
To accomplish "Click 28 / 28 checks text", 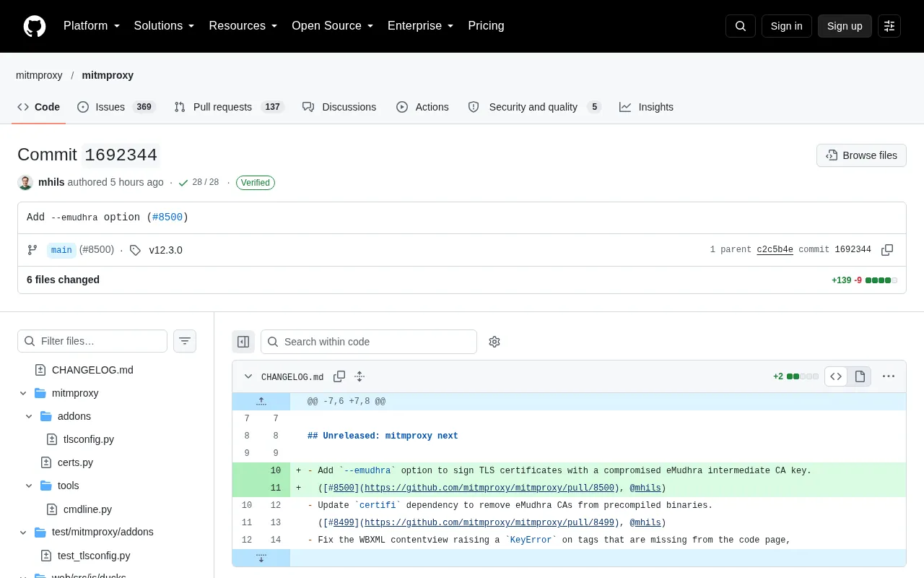I will pyautogui.click(x=205, y=182).
